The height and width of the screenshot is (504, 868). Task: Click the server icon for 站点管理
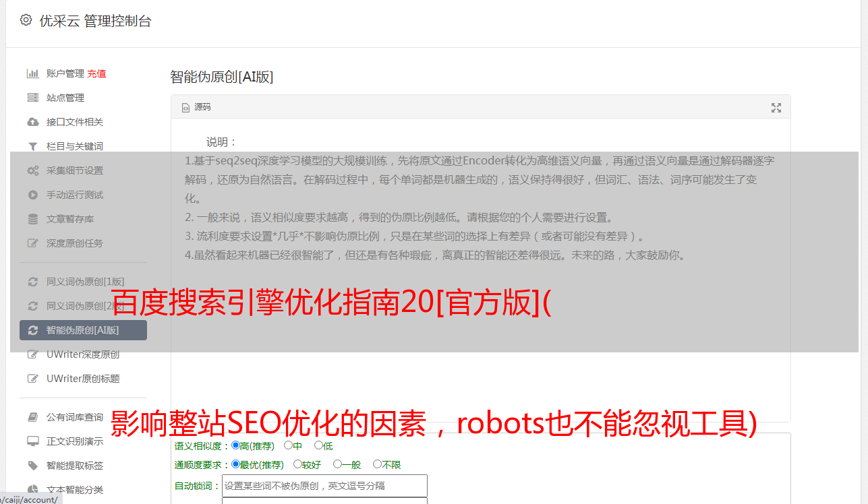[32, 98]
